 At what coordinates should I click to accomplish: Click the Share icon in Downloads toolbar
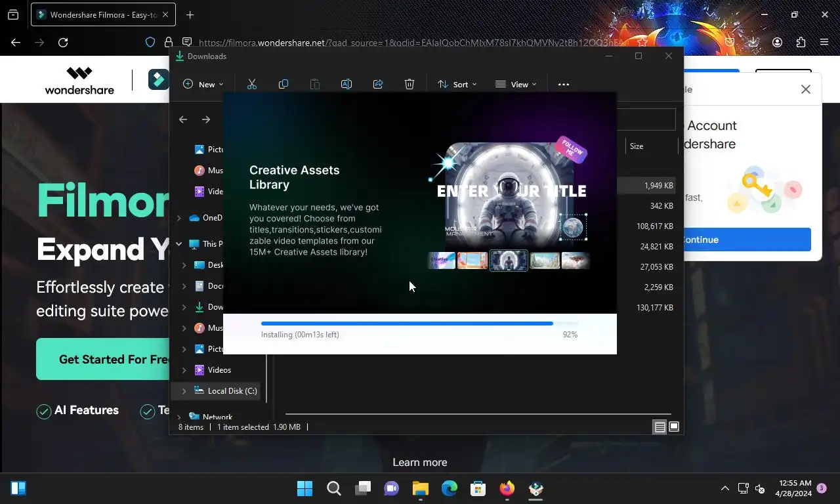pyautogui.click(x=378, y=84)
